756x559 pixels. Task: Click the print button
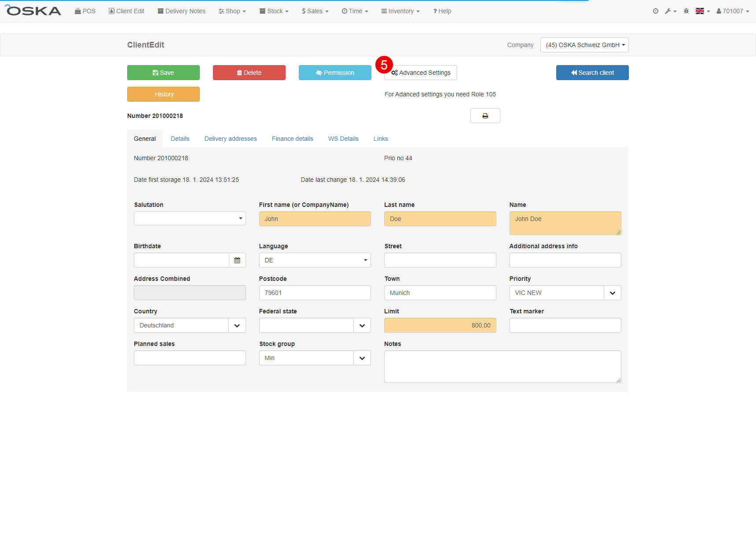(485, 116)
